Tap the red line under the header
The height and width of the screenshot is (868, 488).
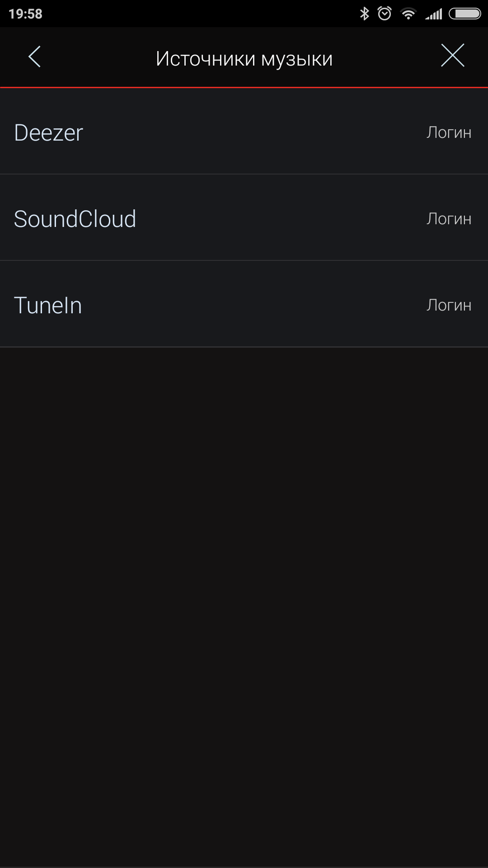tap(244, 87)
